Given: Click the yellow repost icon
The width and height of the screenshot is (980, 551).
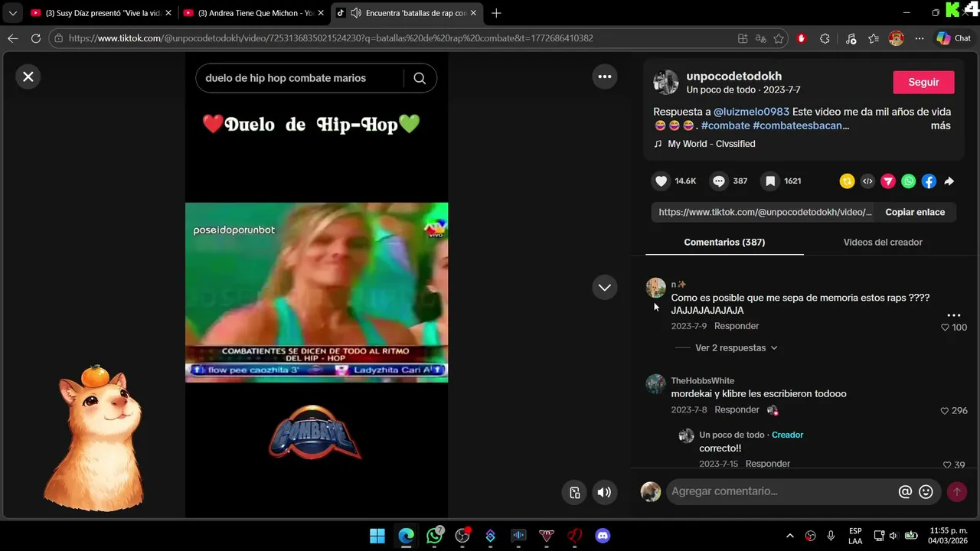Looking at the screenshot, I should pyautogui.click(x=847, y=181).
